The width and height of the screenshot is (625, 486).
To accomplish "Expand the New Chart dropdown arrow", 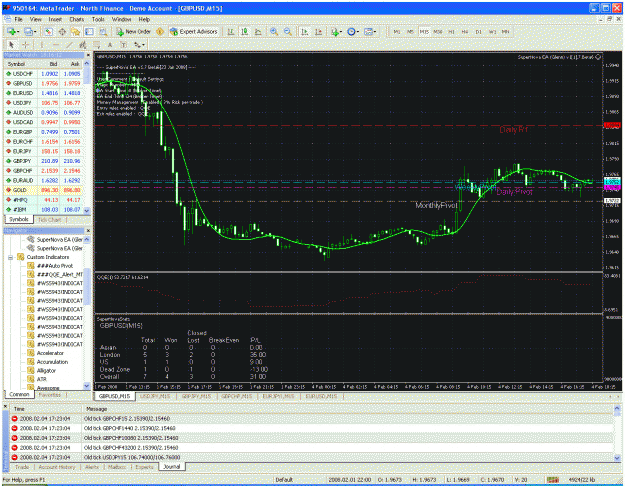I will pyautogui.click(x=18, y=32).
